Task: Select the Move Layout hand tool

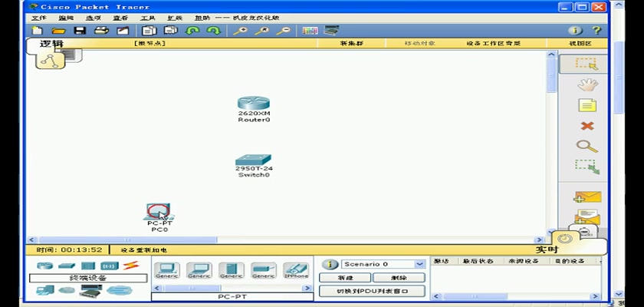Action: pos(587,84)
